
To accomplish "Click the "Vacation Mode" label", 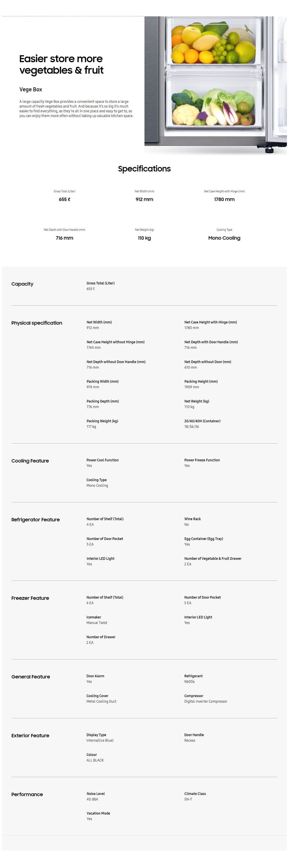I will 98,813.
